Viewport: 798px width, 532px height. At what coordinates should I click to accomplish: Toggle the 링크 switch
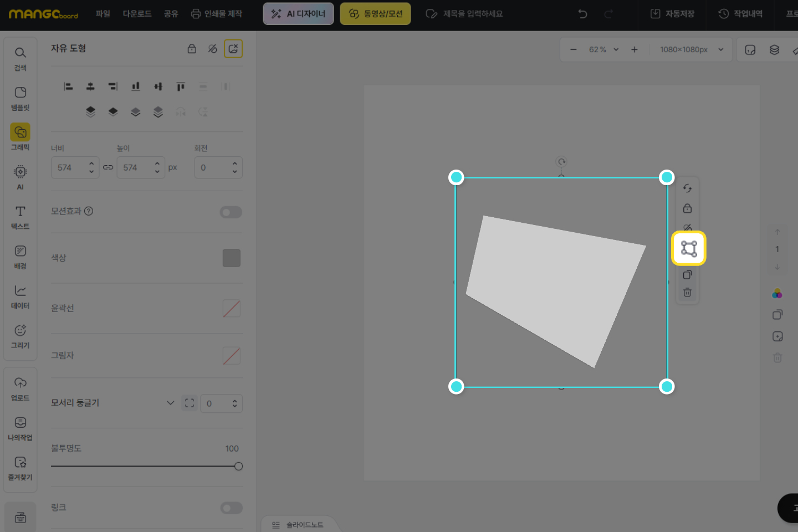point(231,508)
